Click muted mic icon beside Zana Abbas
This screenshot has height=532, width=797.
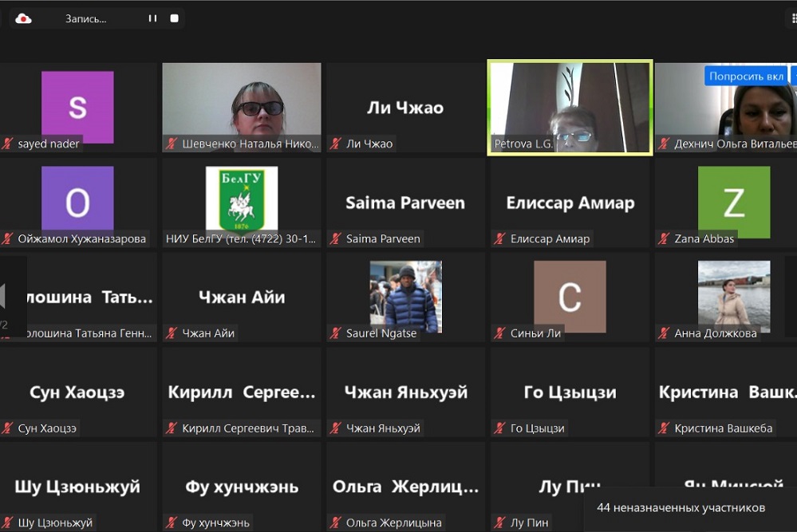click(664, 238)
